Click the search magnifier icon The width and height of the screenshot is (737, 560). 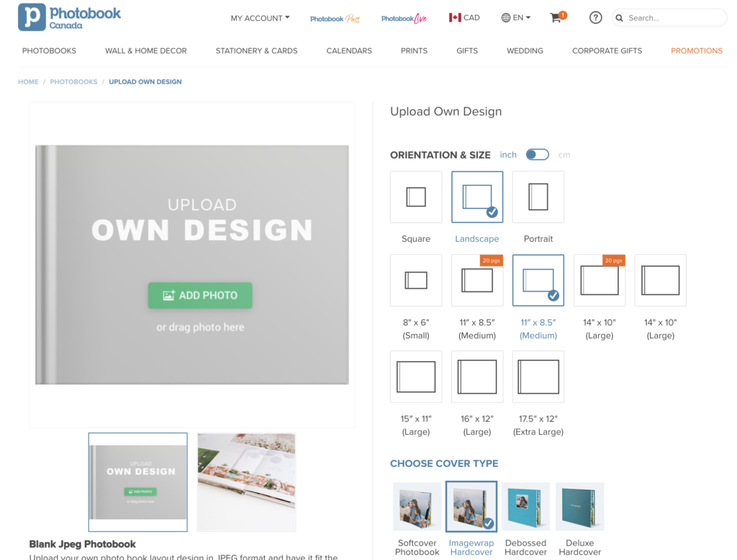click(620, 18)
